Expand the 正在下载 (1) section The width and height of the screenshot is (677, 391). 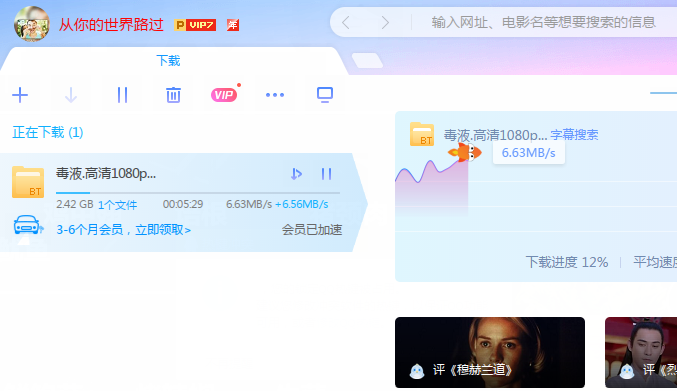pyautogui.click(x=47, y=132)
